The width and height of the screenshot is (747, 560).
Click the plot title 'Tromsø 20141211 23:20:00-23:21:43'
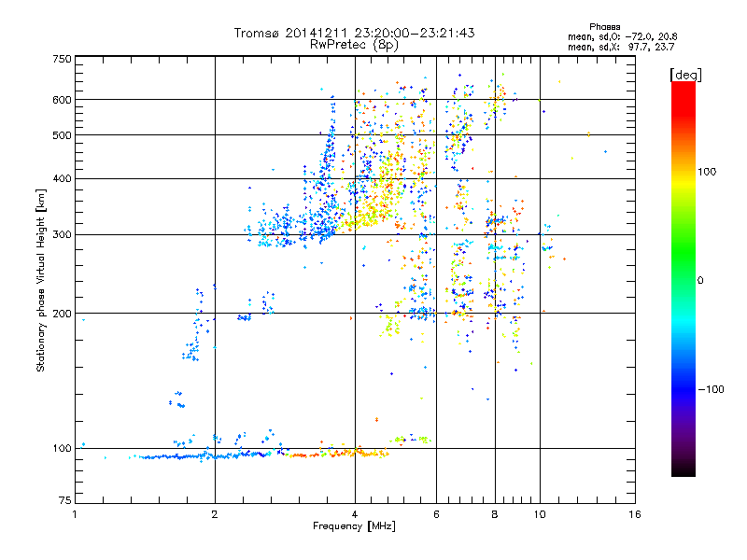point(354,33)
